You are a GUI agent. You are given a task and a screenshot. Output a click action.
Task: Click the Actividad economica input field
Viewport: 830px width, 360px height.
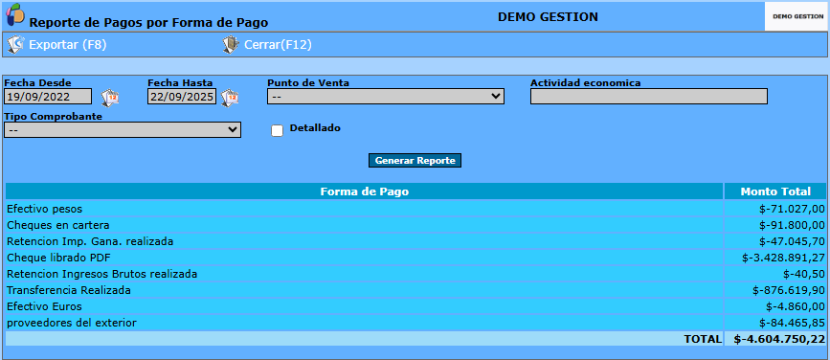pos(649,96)
